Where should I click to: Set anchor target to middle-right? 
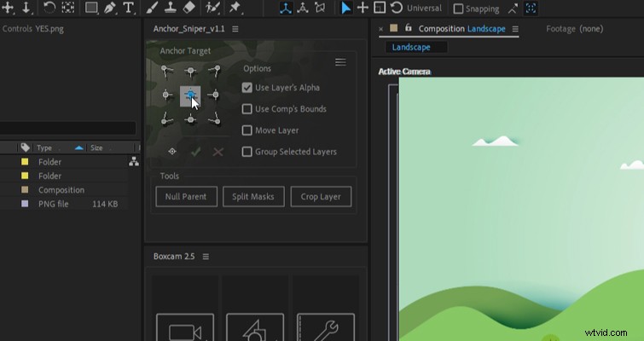[214, 95]
